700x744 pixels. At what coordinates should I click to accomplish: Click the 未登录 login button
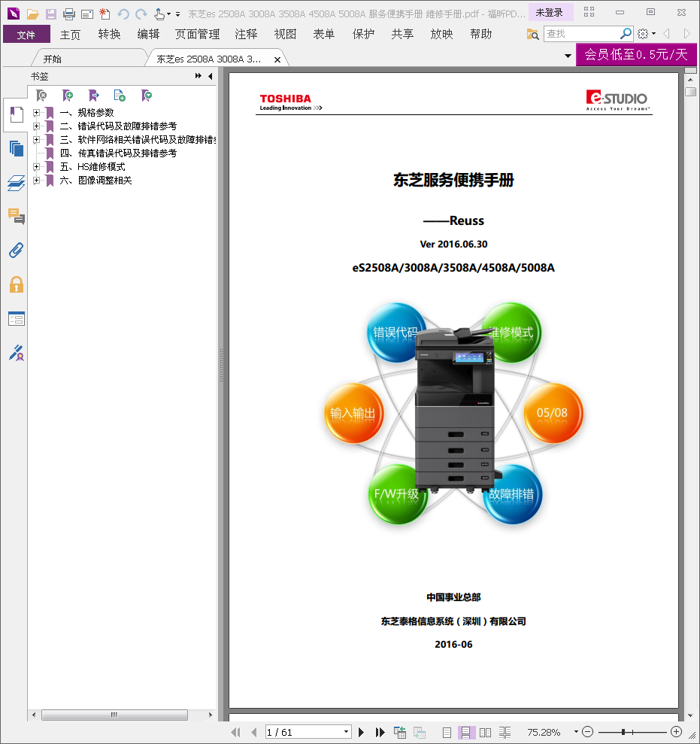(550, 12)
